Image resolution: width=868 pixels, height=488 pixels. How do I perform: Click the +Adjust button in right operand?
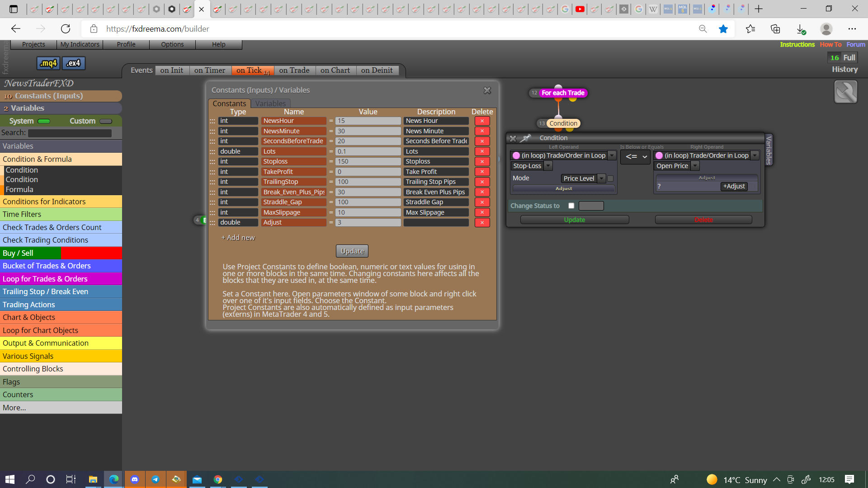(734, 187)
